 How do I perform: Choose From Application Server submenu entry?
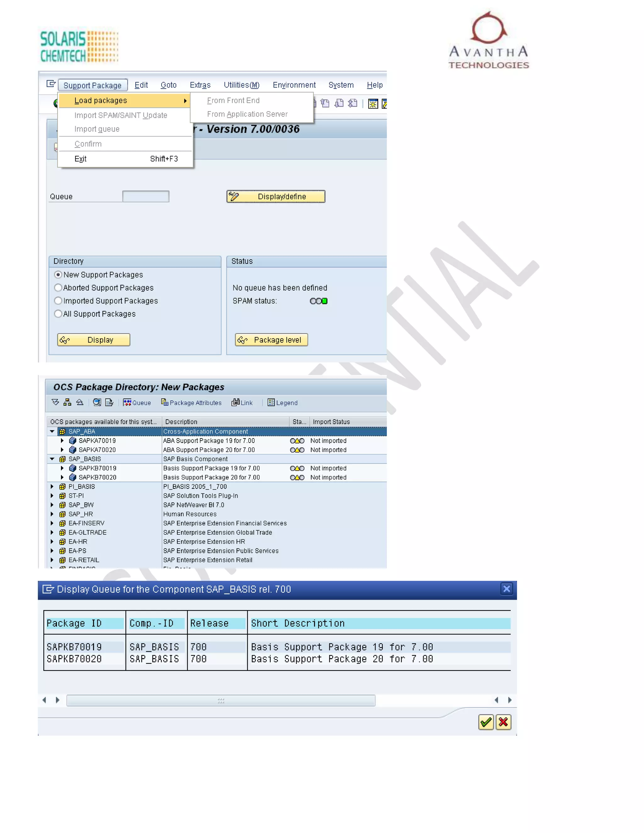[247, 114]
